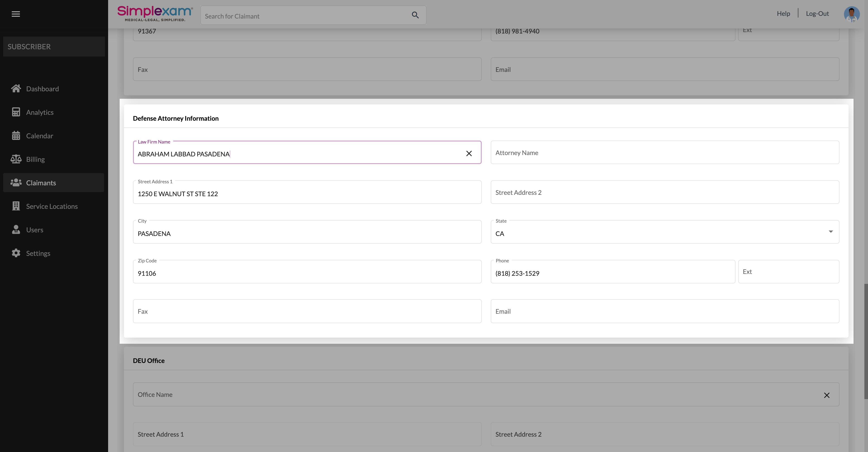Image resolution: width=868 pixels, height=452 pixels.
Task: Focus the Attorney Name field
Action: [x=664, y=153]
